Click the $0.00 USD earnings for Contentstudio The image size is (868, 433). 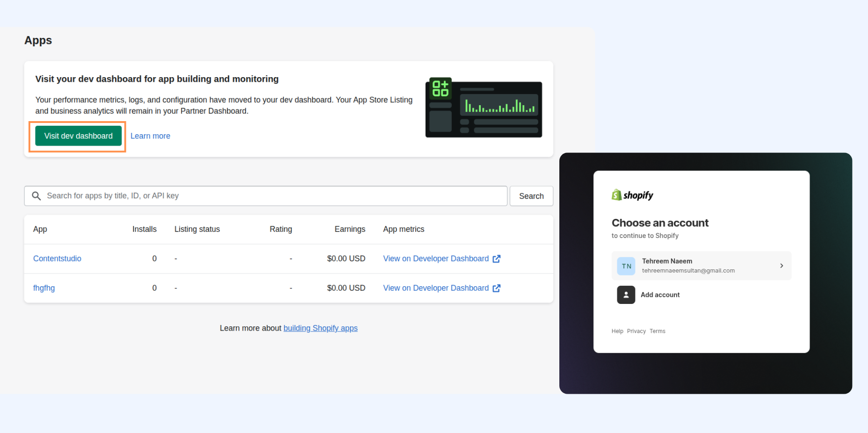tap(346, 259)
